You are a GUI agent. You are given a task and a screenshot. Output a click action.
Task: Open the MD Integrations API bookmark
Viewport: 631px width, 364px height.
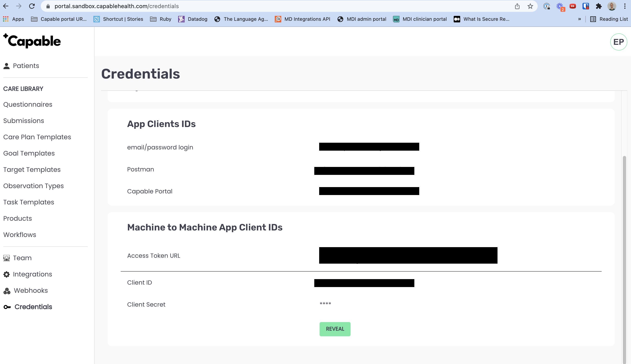302,19
